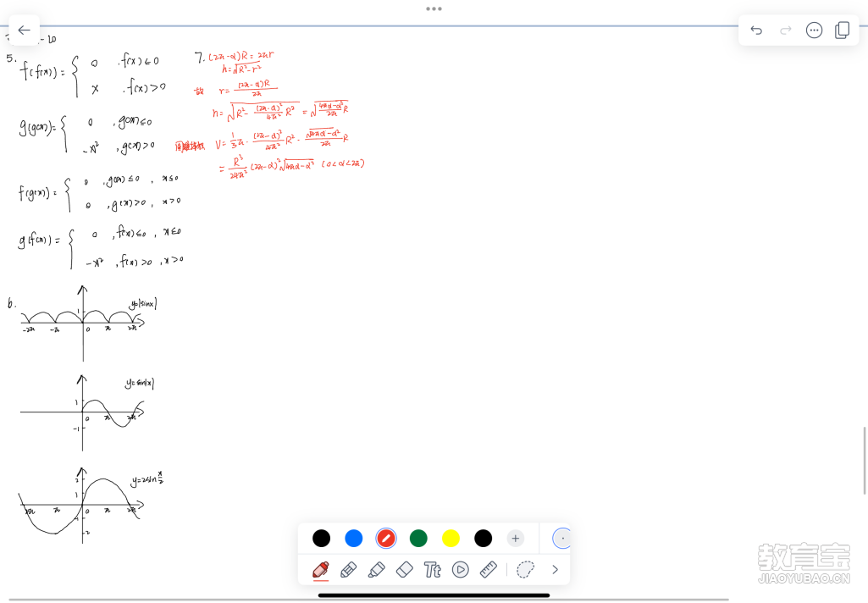Redo the undone stroke
Screen dimensions: 868x603
point(785,30)
